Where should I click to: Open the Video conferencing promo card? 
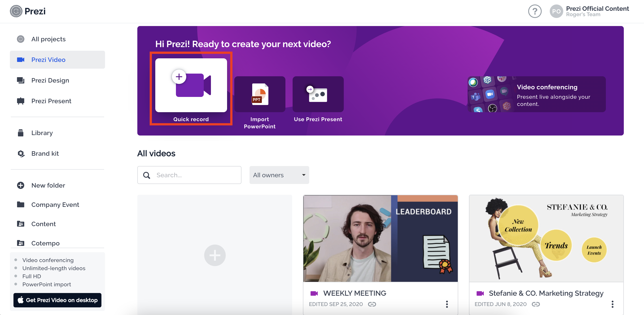pyautogui.click(x=537, y=94)
